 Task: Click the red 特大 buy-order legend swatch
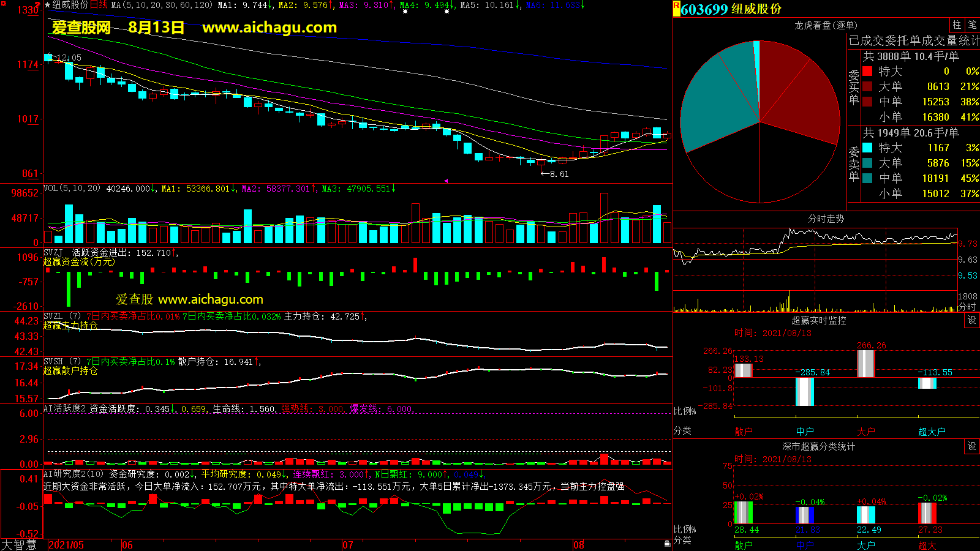(x=867, y=71)
